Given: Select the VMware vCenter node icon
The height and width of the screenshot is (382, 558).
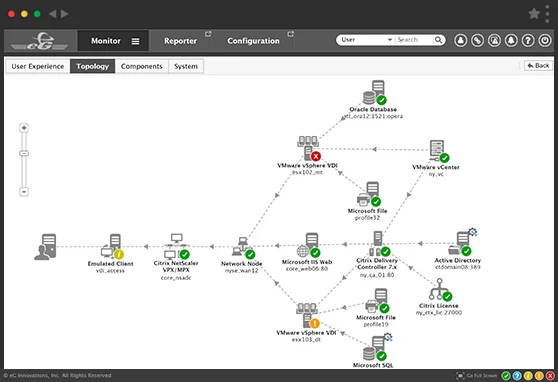Looking at the screenshot, I should point(439,151).
